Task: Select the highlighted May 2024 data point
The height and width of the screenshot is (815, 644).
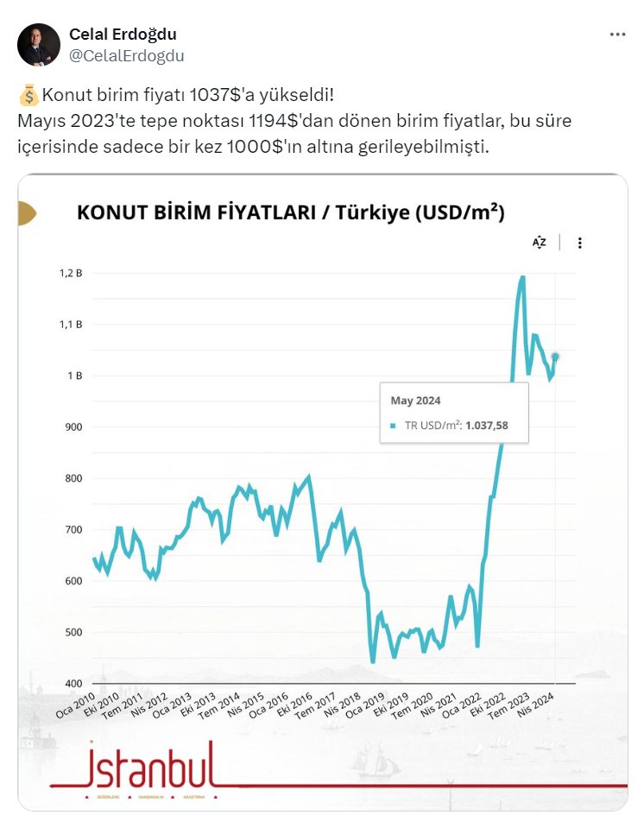Action: coord(555,357)
